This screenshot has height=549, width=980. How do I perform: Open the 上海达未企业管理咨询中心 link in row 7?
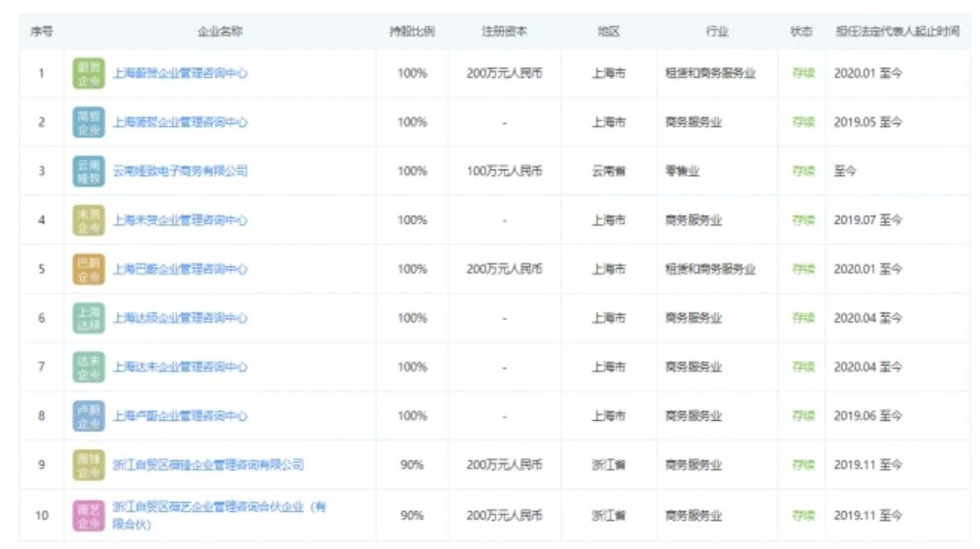(x=180, y=367)
